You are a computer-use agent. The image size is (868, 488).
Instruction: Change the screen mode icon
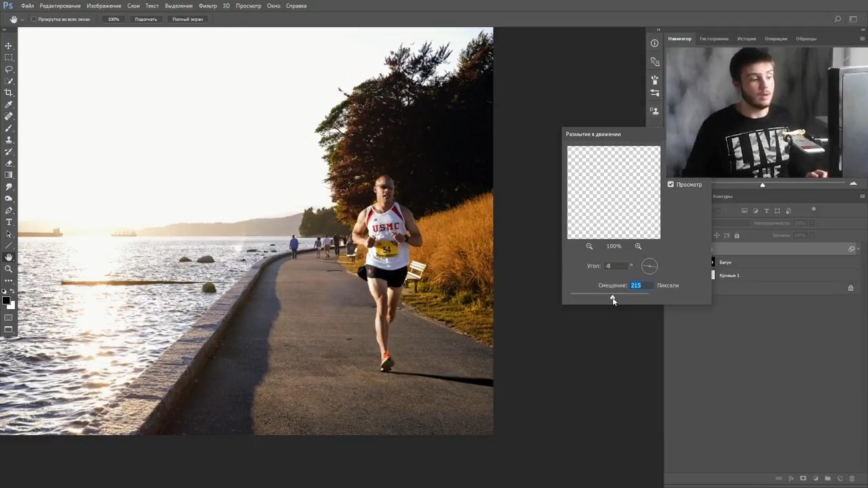pyautogui.click(x=9, y=329)
